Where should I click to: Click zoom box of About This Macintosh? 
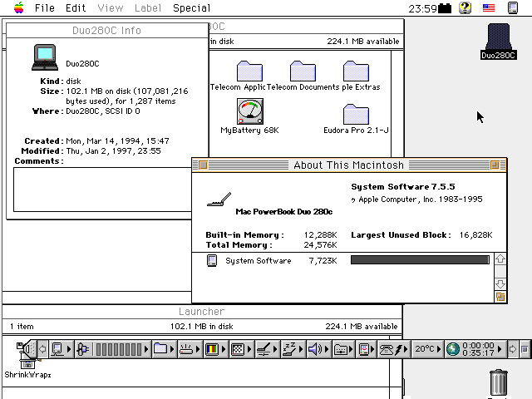[495, 165]
